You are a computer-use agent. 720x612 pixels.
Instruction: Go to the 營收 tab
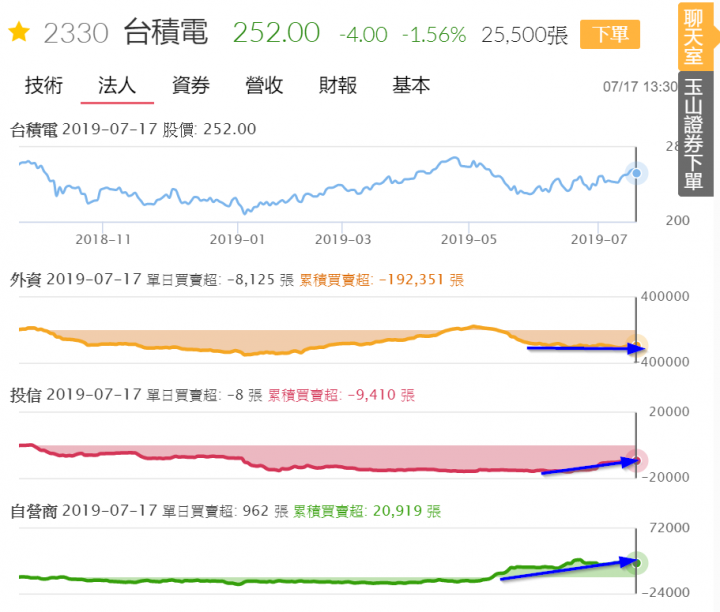tap(264, 86)
